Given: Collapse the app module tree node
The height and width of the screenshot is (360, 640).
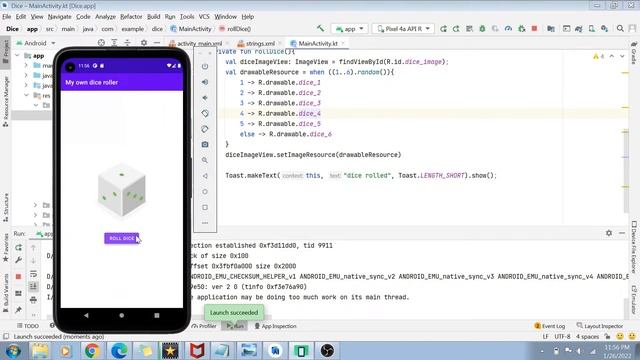Looking at the screenshot, I should 17,56.
